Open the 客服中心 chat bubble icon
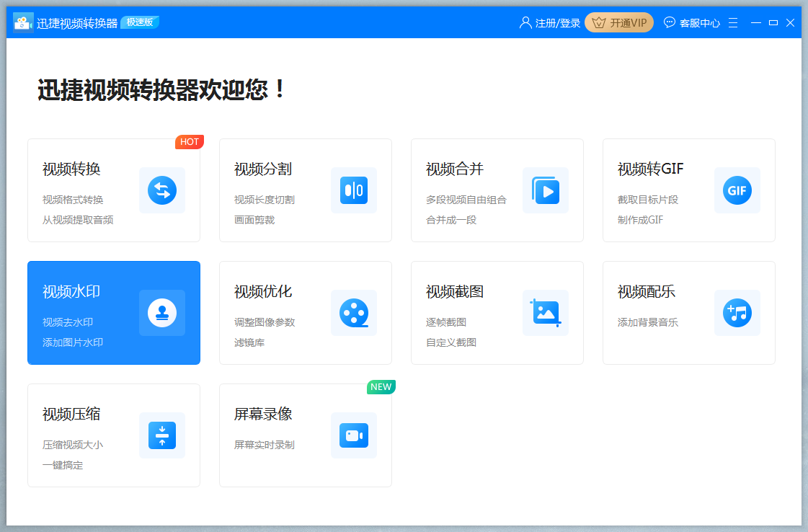 670,22
